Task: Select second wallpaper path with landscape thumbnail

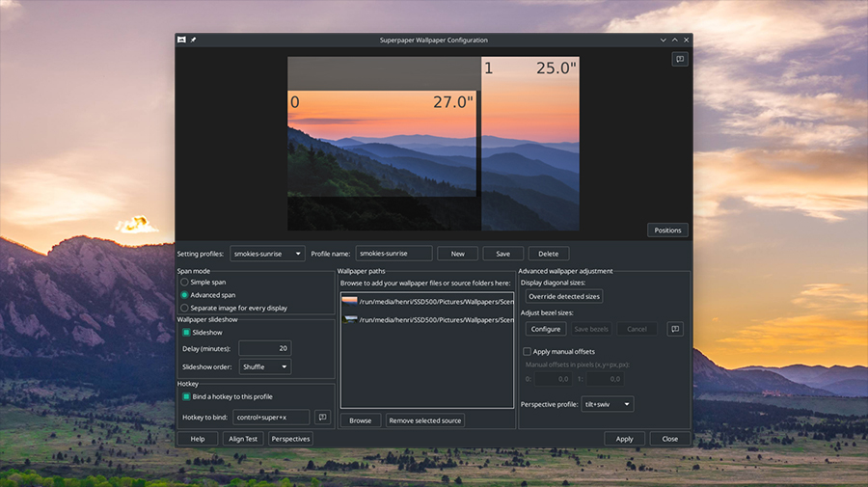Action: click(427, 319)
